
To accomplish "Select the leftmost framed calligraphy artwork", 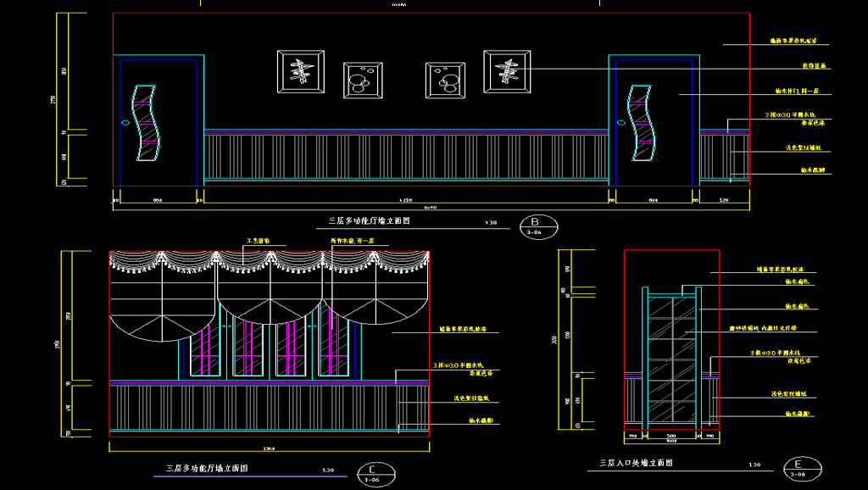I will pos(301,70).
